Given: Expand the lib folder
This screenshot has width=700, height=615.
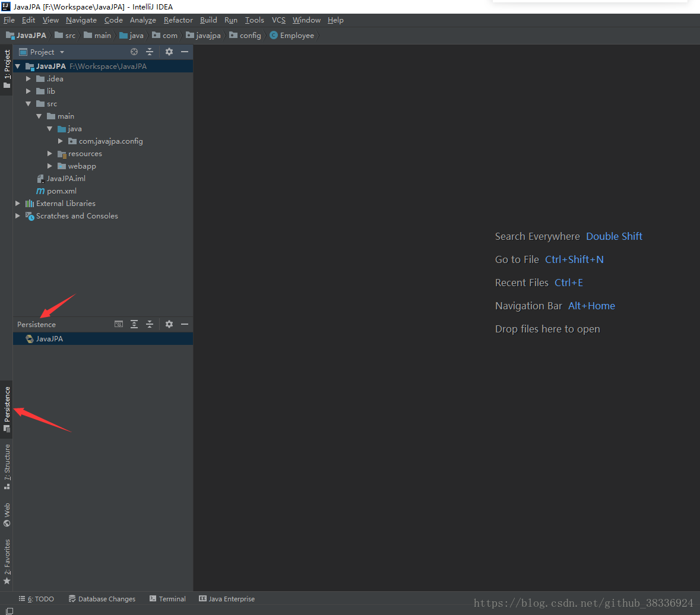Looking at the screenshot, I should pyautogui.click(x=28, y=91).
